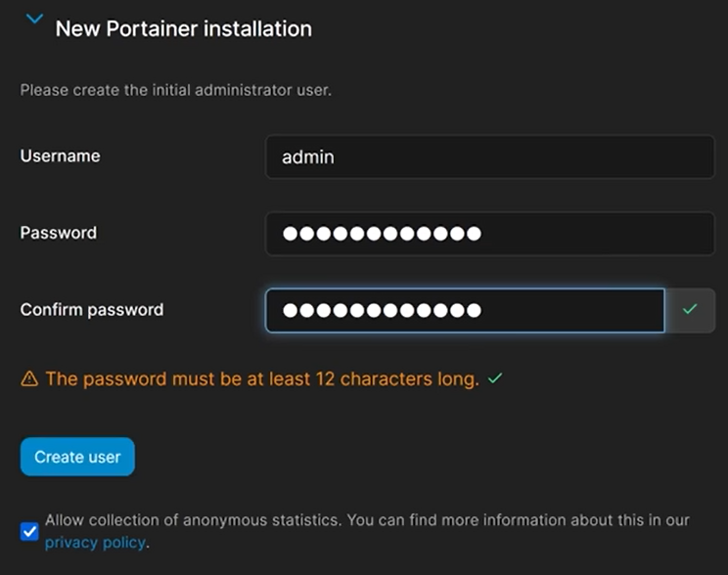This screenshot has width=728, height=575.
Task: Click the Password label
Action: coord(58,233)
